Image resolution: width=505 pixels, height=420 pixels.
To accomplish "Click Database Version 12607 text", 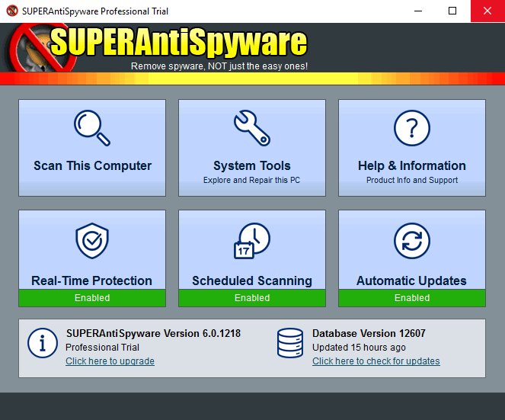I will [x=369, y=333].
